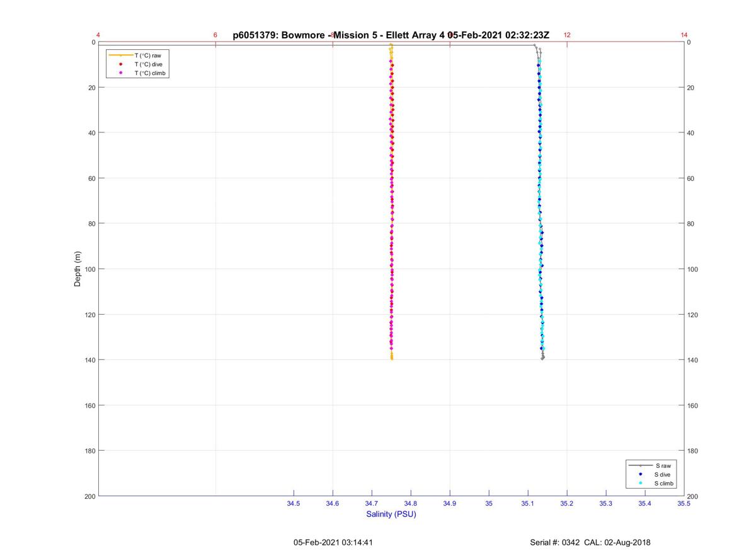The image size is (756, 558).
Task: Select the 'S climb' legend entry
Action: point(651,483)
